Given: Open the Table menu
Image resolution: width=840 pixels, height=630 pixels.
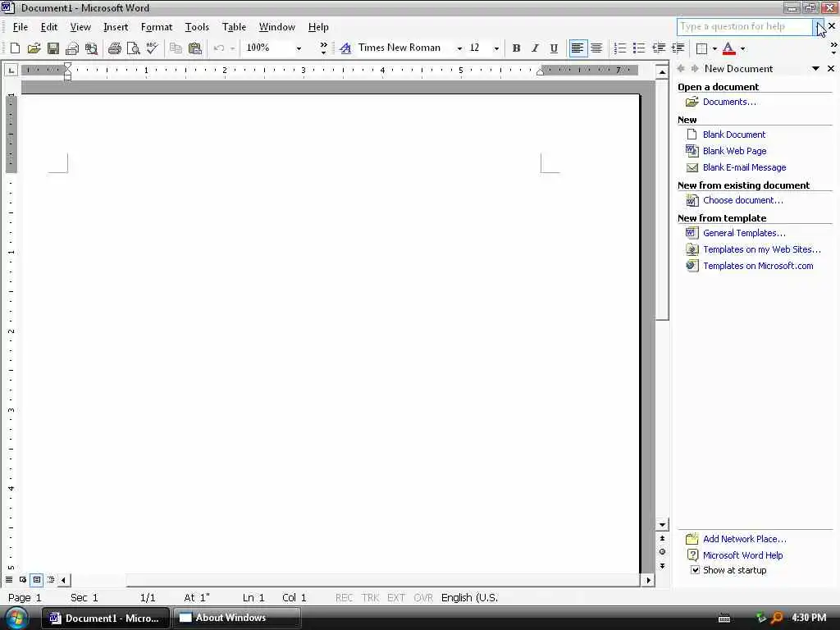Looking at the screenshot, I should click(234, 27).
